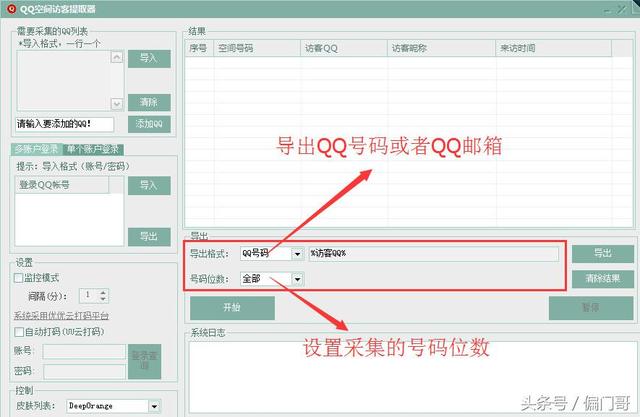Enable 自动打码 checkbox
Viewport: 640px width, 417px height.
point(18,332)
